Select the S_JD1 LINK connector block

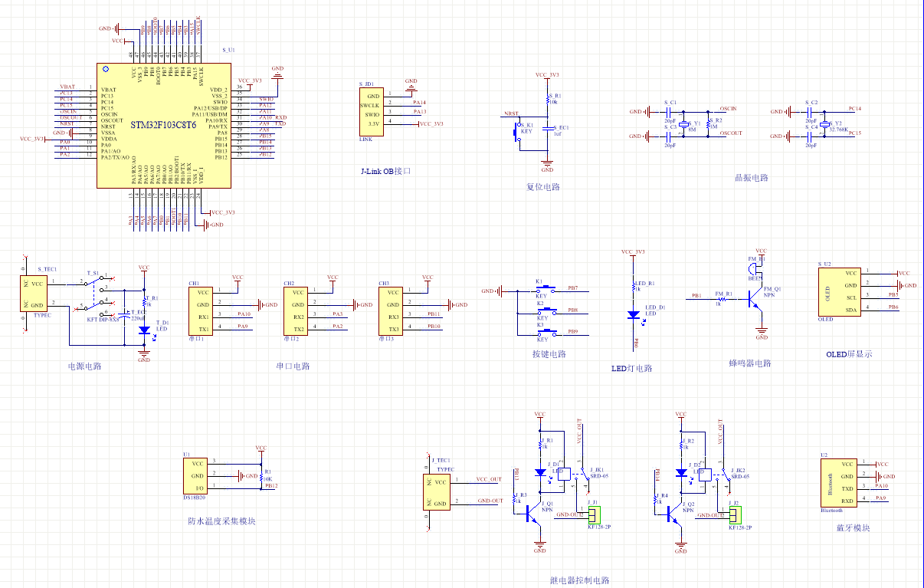tap(370, 111)
